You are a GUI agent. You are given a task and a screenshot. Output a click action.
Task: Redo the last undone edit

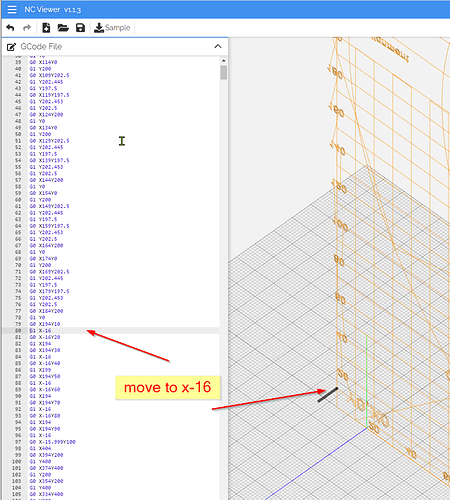click(x=27, y=28)
